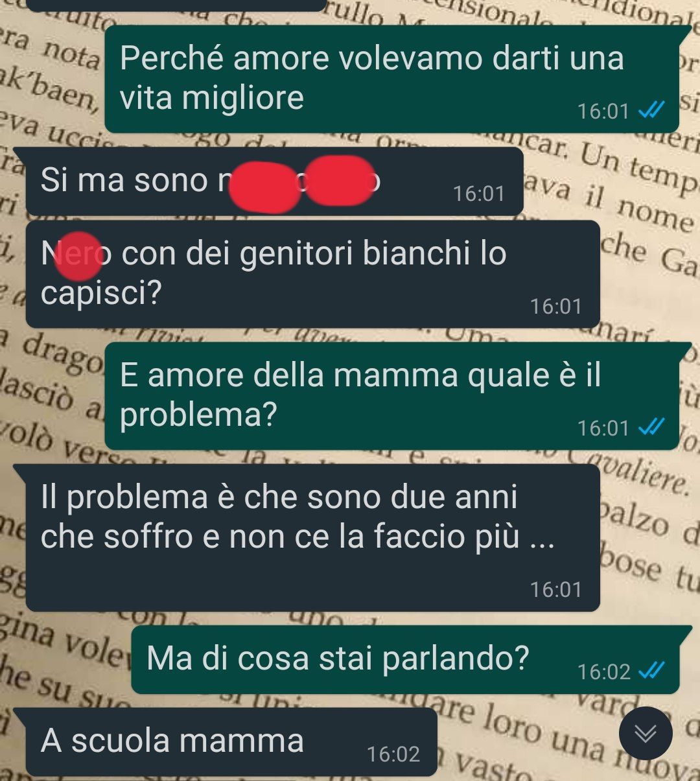Click the partially visible bubble above 'Perché amore' message
700x781 pixels.
click(x=175, y=5)
